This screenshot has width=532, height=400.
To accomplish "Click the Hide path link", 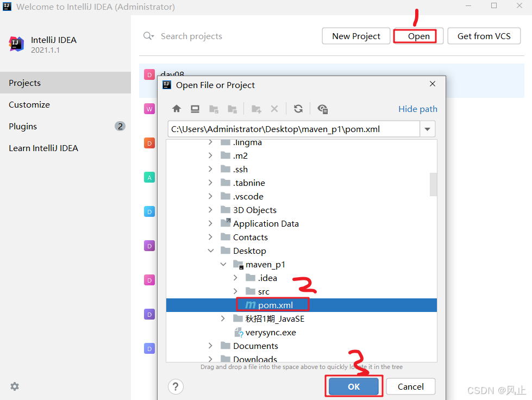I will (x=418, y=109).
